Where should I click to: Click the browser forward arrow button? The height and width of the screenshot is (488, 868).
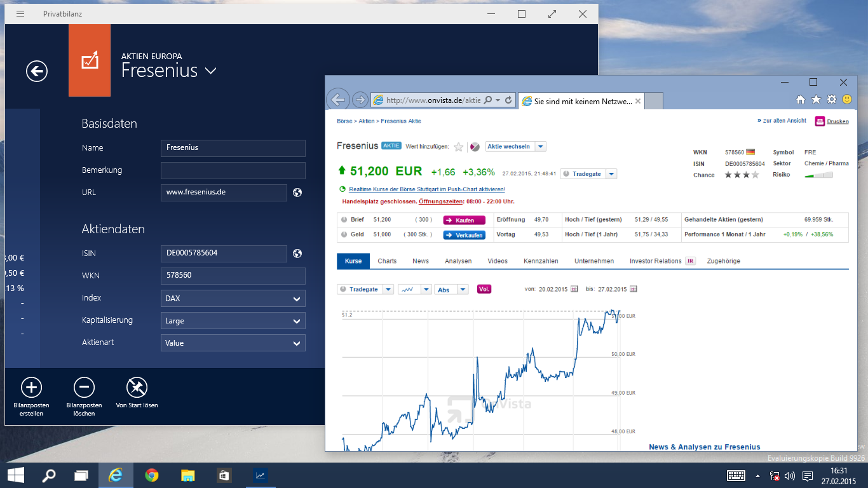coord(360,100)
